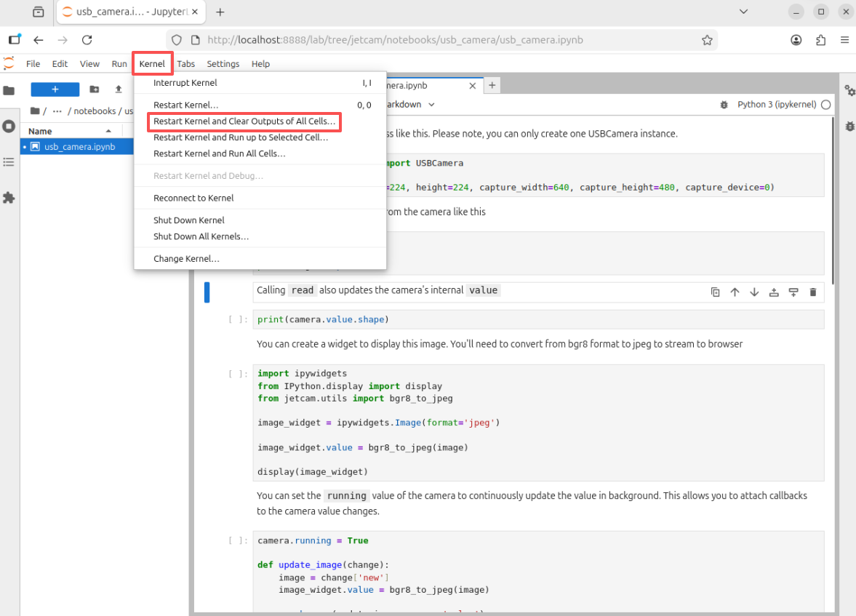
Task: Insert a cell above the selected cell
Action: point(774,292)
